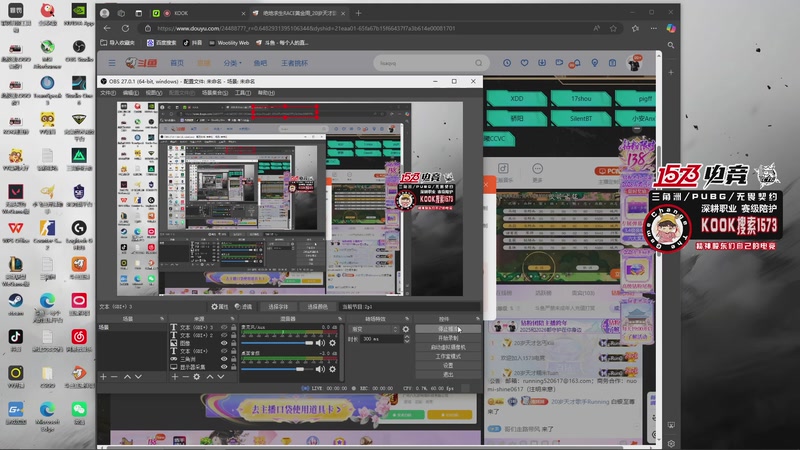
Task: Increase transition duration with the up stepper
Action: coord(407,337)
